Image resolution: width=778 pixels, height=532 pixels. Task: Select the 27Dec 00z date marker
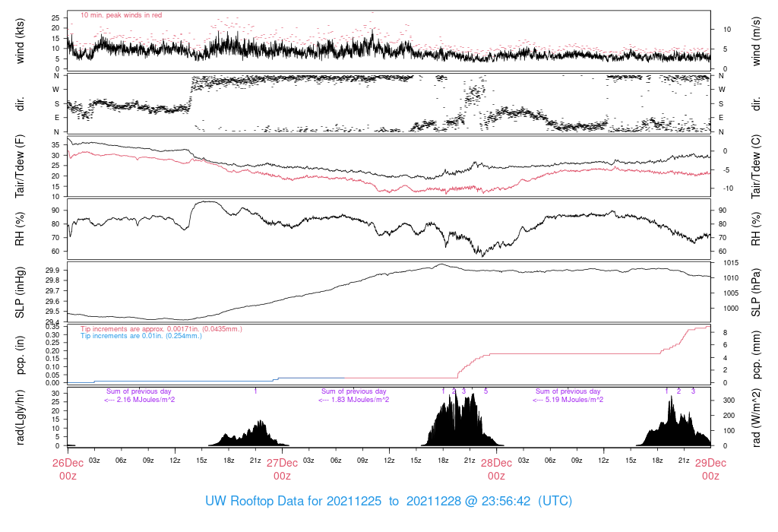tap(282, 469)
